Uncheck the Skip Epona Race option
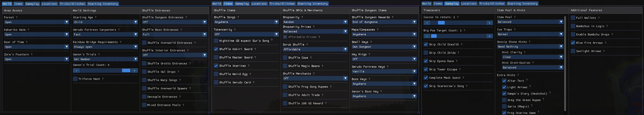This screenshot has height=115, width=644. pyautogui.click(x=426, y=61)
